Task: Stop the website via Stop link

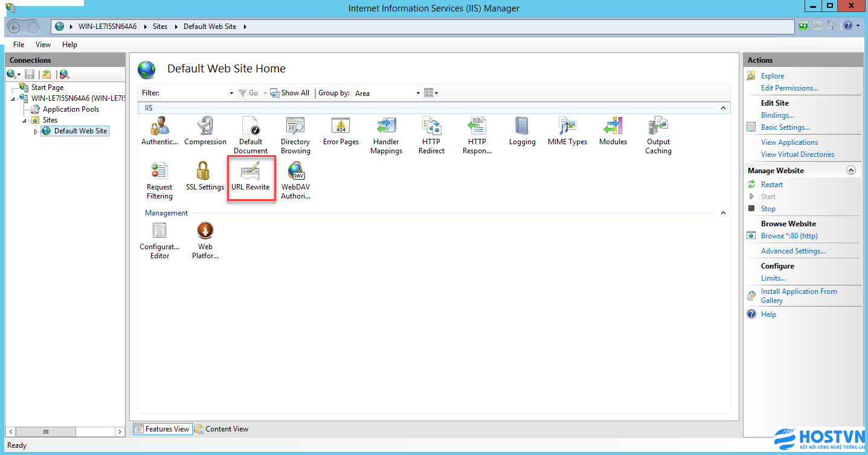Action: pos(768,209)
